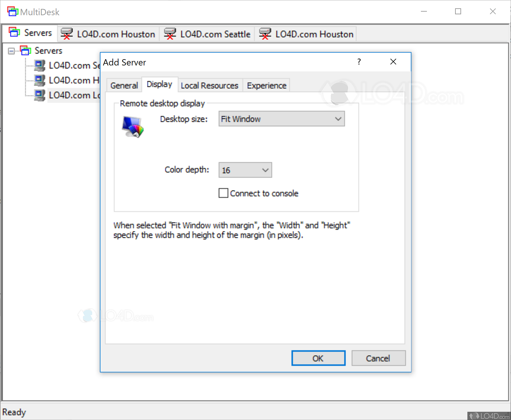The height and width of the screenshot is (420, 511).
Task: Click the MultiDesk application icon in the title bar
Action: click(12, 11)
